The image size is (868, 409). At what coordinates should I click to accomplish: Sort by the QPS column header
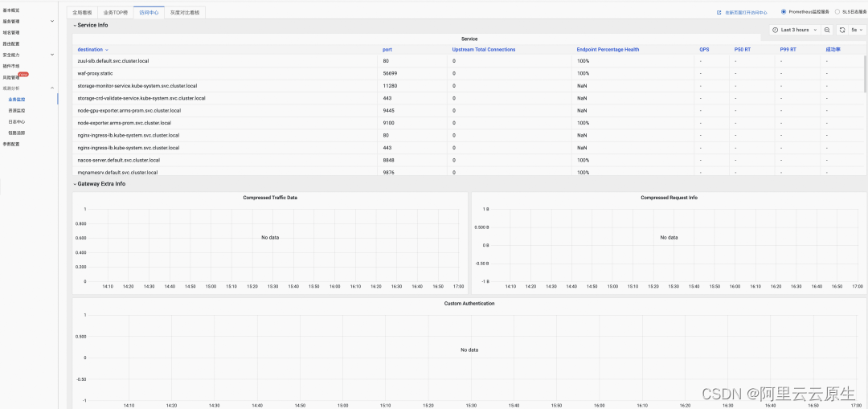(x=704, y=49)
